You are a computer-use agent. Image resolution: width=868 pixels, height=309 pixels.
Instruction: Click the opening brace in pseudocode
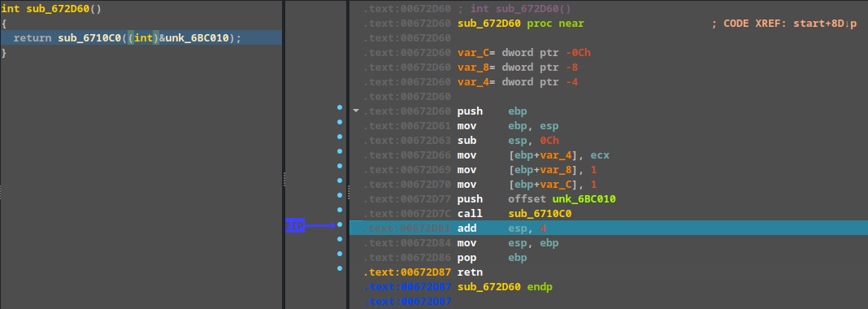click(x=4, y=24)
